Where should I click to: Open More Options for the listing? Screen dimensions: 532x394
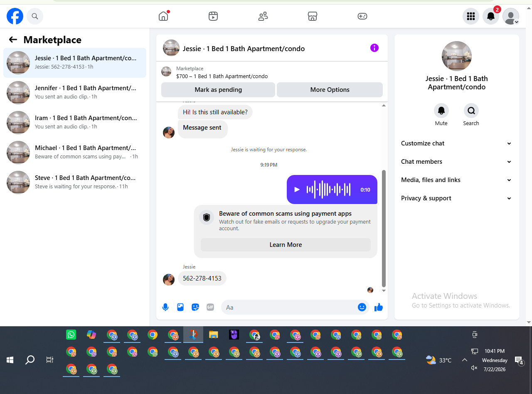click(x=330, y=90)
